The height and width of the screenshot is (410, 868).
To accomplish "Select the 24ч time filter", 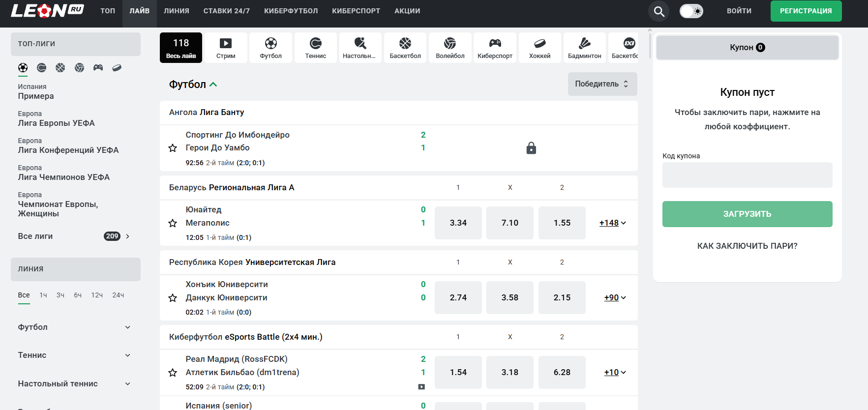I will 118,295.
